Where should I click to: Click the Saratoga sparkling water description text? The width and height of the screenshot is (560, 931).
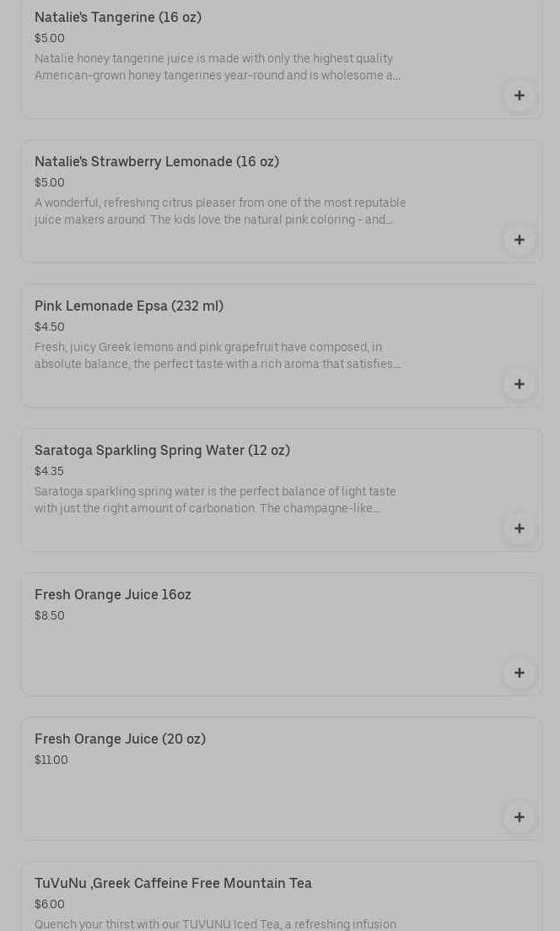click(x=215, y=500)
